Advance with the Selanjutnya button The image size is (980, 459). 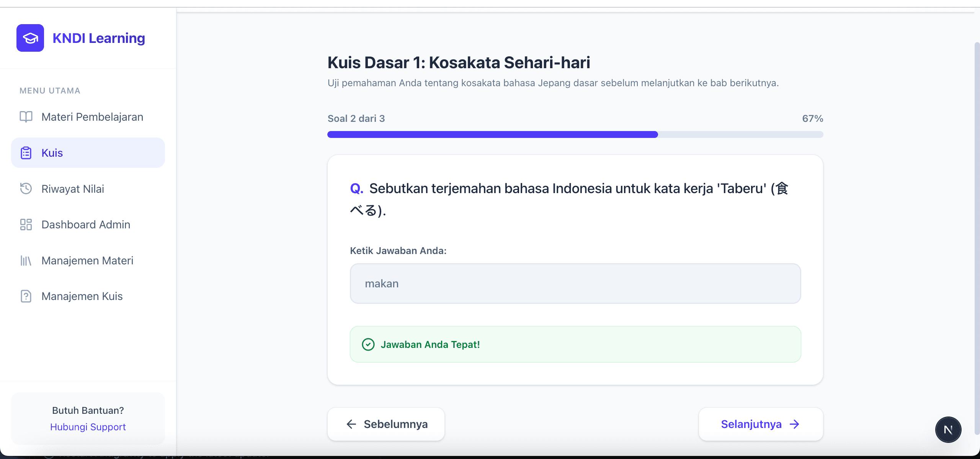(761, 424)
